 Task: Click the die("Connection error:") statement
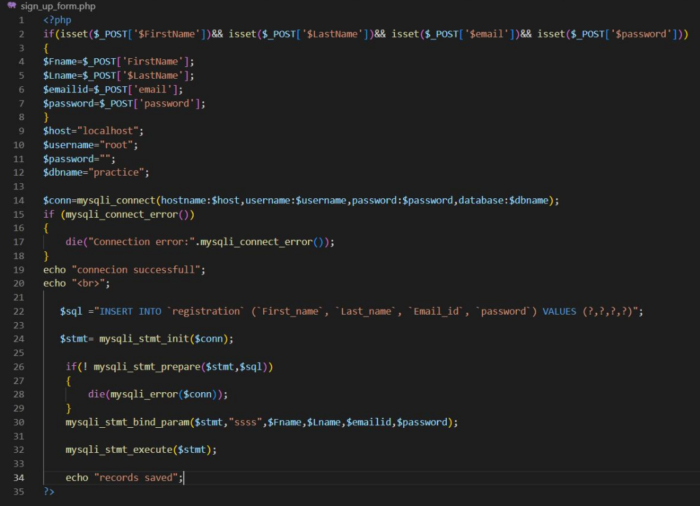coord(200,242)
